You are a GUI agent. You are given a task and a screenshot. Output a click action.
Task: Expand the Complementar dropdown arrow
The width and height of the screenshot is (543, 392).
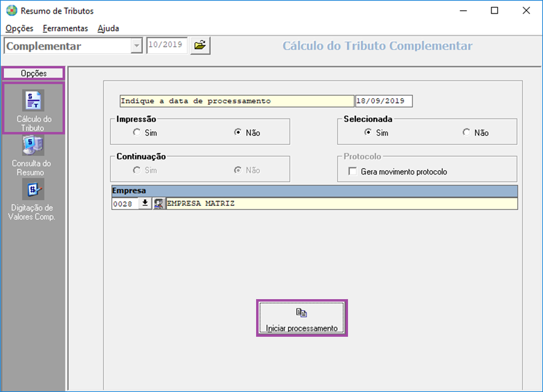point(137,46)
